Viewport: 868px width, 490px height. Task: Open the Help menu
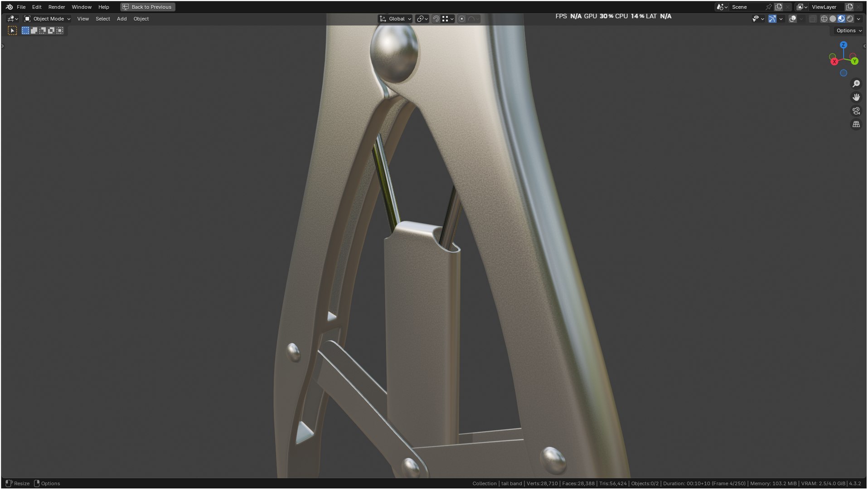coord(104,7)
